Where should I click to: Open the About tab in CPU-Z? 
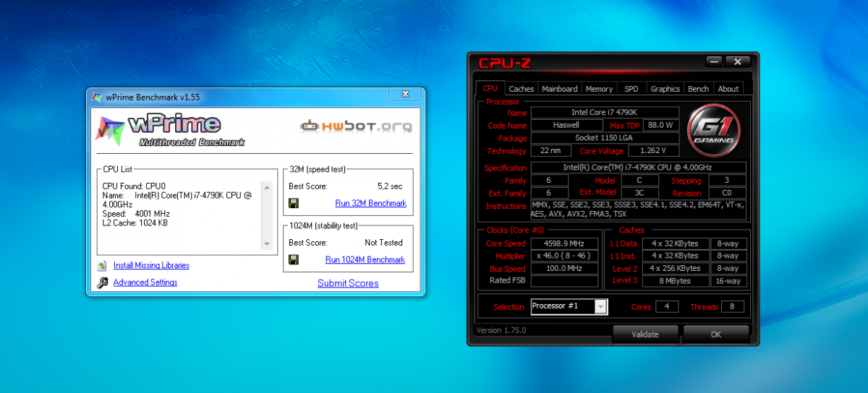(728, 89)
